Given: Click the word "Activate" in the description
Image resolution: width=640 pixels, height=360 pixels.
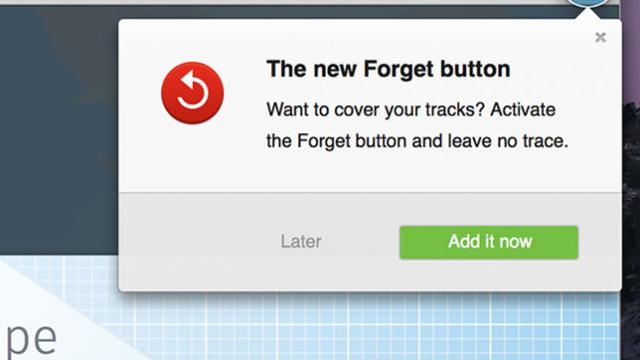Looking at the screenshot, I should pyautogui.click(x=523, y=109).
